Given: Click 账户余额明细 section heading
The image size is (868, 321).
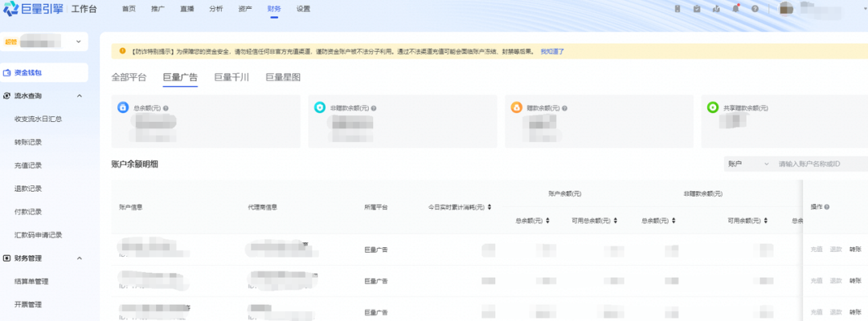Looking at the screenshot, I should 134,164.
